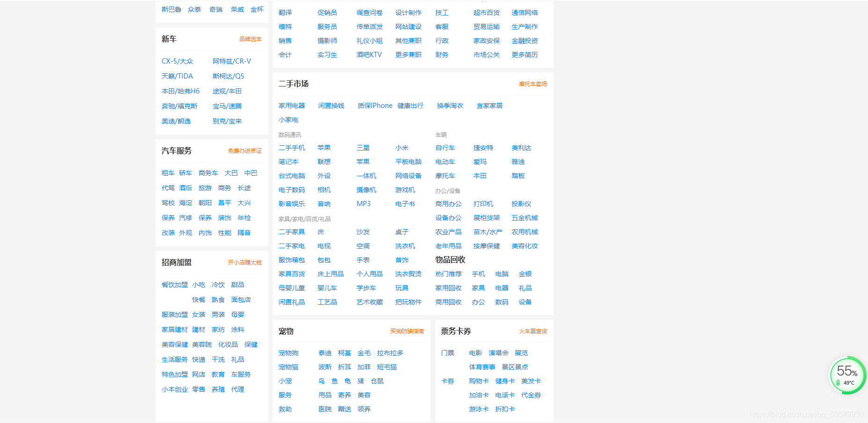Click the 翻译 part-time job link

click(285, 13)
